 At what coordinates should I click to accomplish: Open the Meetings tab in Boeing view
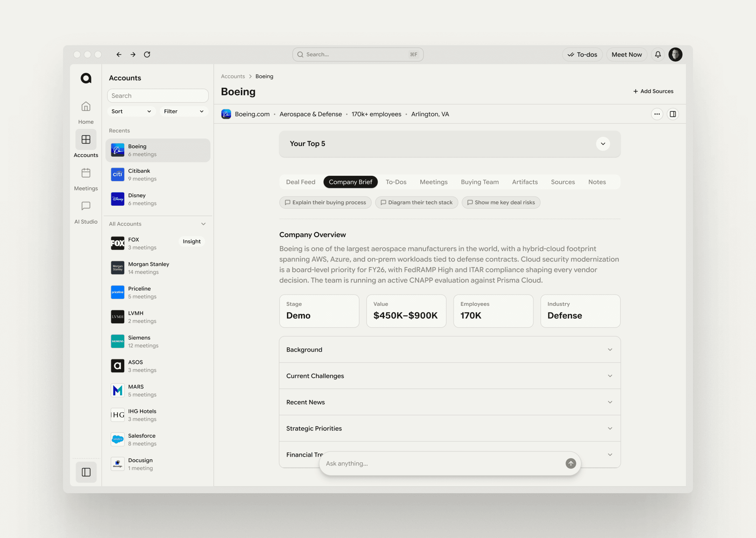pos(434,182)
